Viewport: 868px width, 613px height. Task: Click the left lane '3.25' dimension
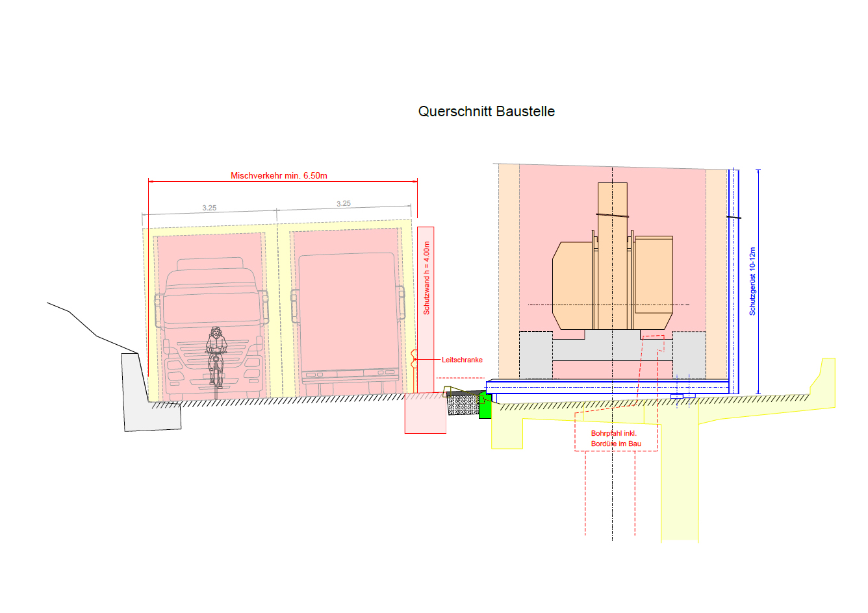tap(209, 208)
